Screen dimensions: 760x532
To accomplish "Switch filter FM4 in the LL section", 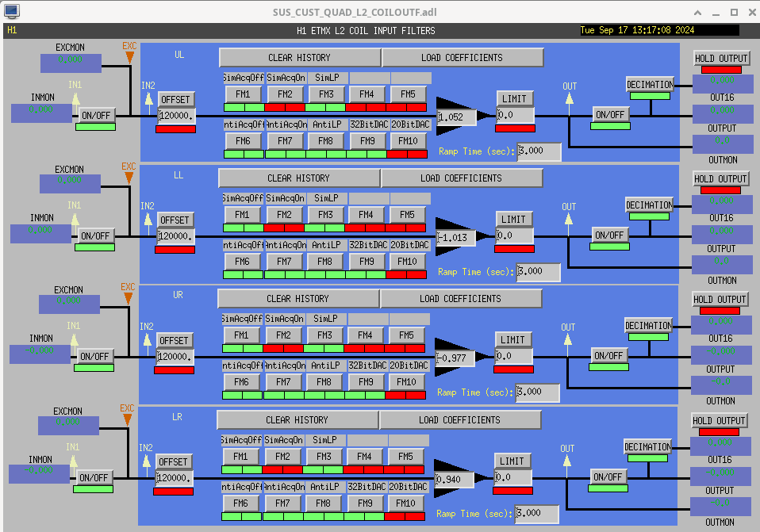I will click(366, 215).
